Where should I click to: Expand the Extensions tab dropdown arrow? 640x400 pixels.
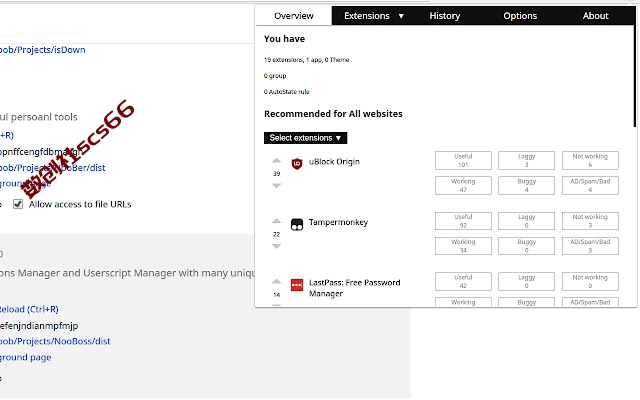click(x=401, y=16)
